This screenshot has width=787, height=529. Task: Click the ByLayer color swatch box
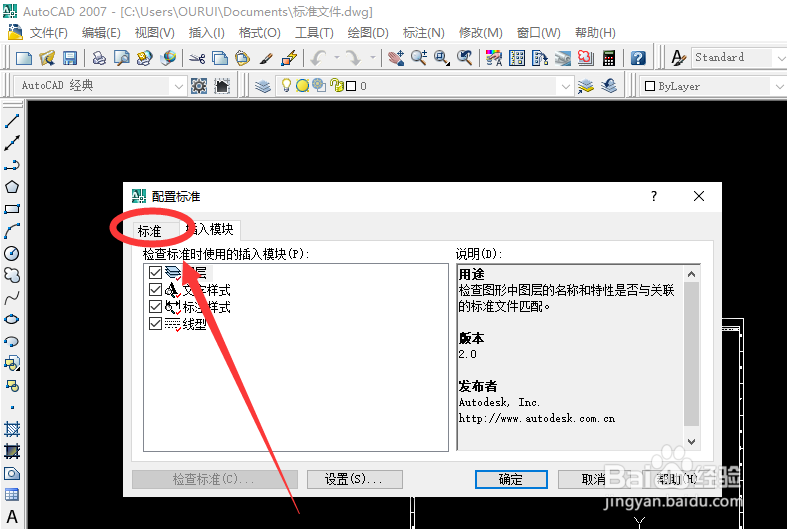649,86
